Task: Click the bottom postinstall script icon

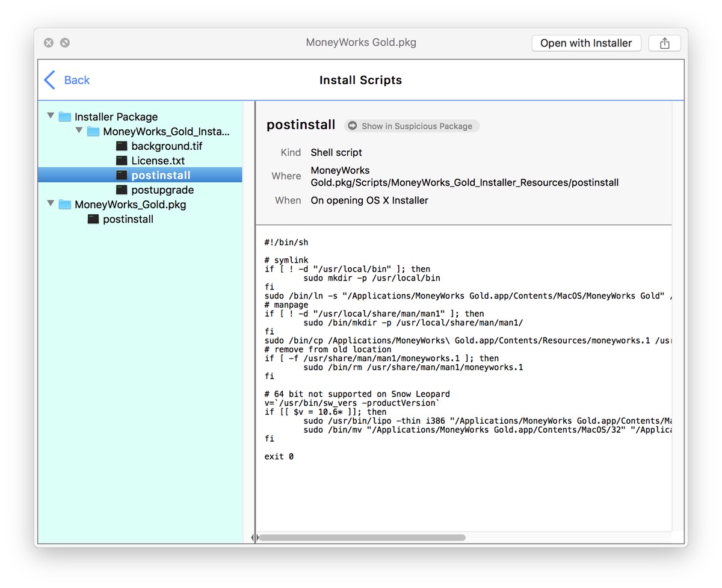Action: (93, 219)
